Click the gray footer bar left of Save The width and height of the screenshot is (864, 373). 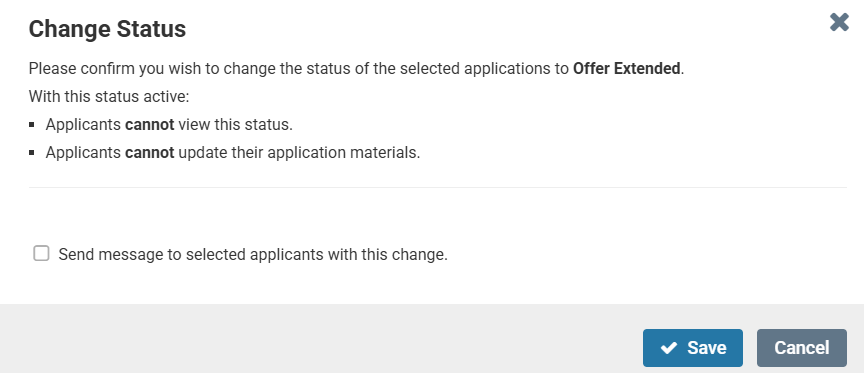[320, 338]
